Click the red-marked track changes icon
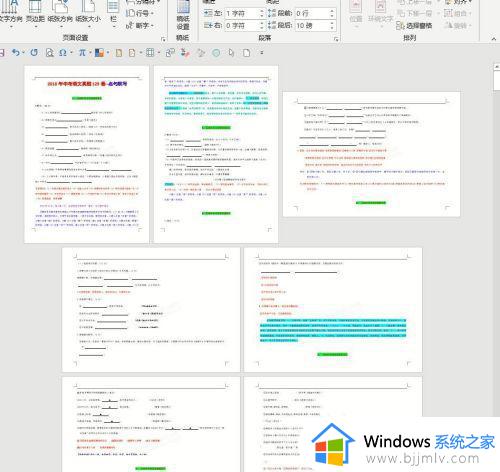The width and height of the screenshot is (500, 472). (185, 53)
